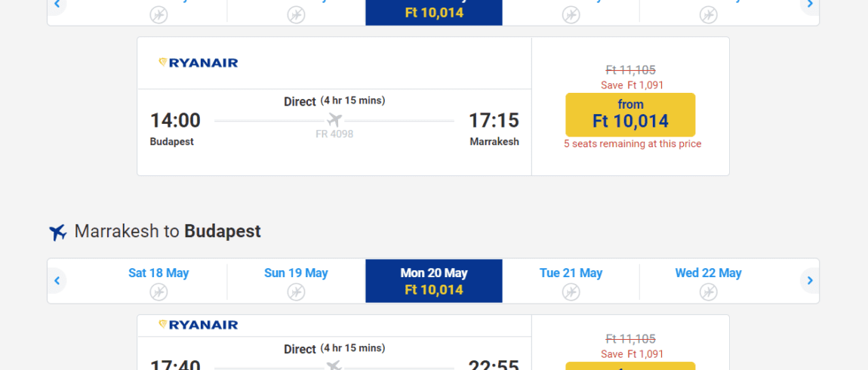Click the no-flight icon under Tue 21 May
This screenshot has width=868, height=370.
[x=571, y=291]
